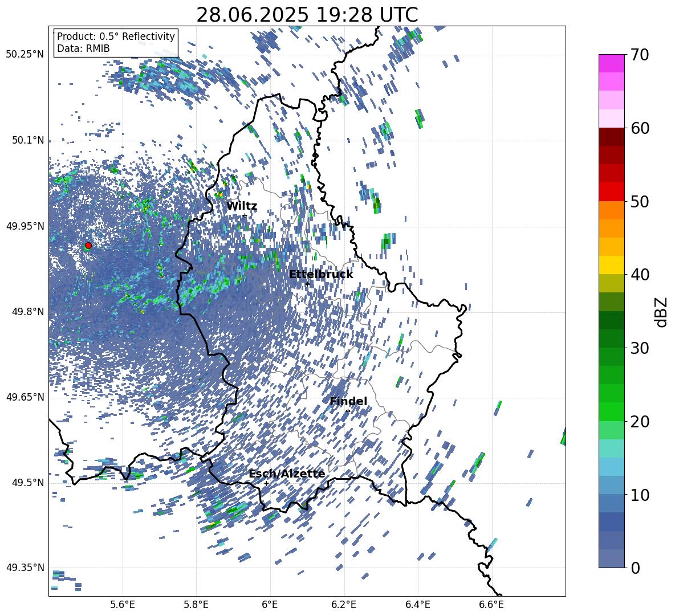Image resolution: width=675 pixels, height=616 pixels.
Task: Click the cross marker below Findel
Action: pos(348,411)
